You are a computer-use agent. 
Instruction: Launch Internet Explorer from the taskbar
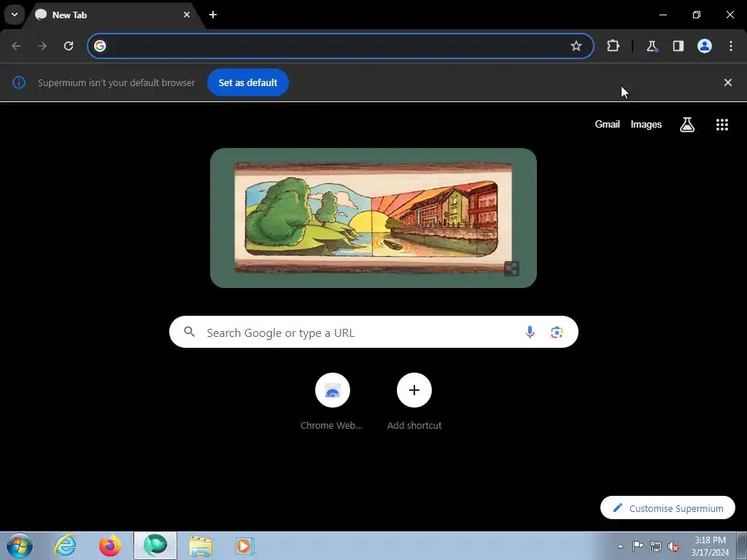(65, 545)
